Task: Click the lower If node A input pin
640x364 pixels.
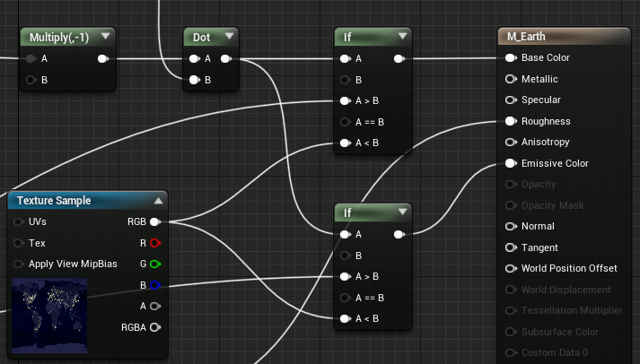Action: pyautogui.click(x=346, y=234)
